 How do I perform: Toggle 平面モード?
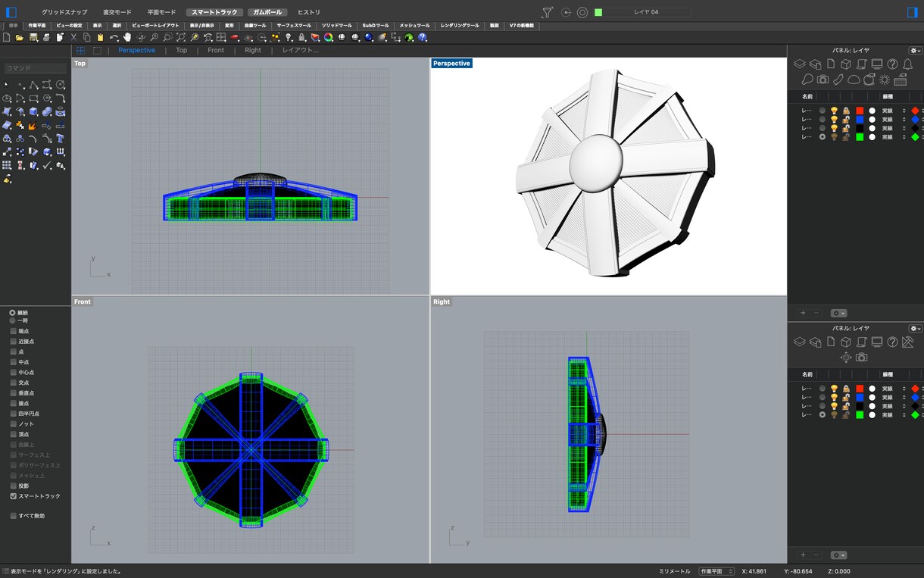coord(161,12)
